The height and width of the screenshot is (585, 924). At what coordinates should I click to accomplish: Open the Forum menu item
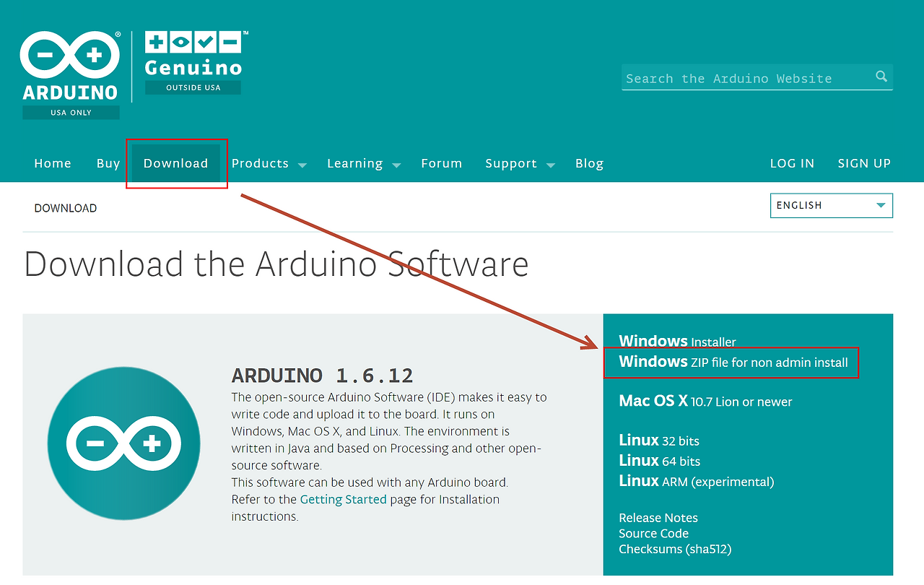(x=442, y=163)
